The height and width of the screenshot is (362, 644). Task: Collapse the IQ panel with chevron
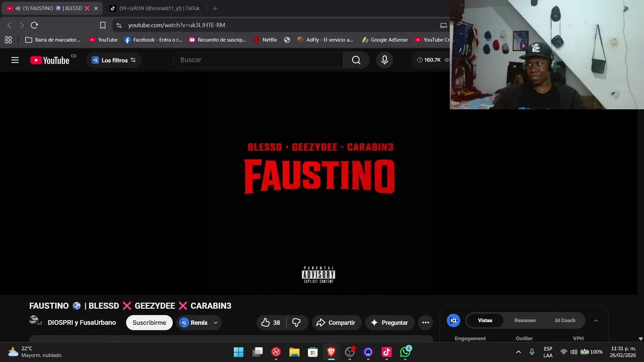click(x=596, y=320)
